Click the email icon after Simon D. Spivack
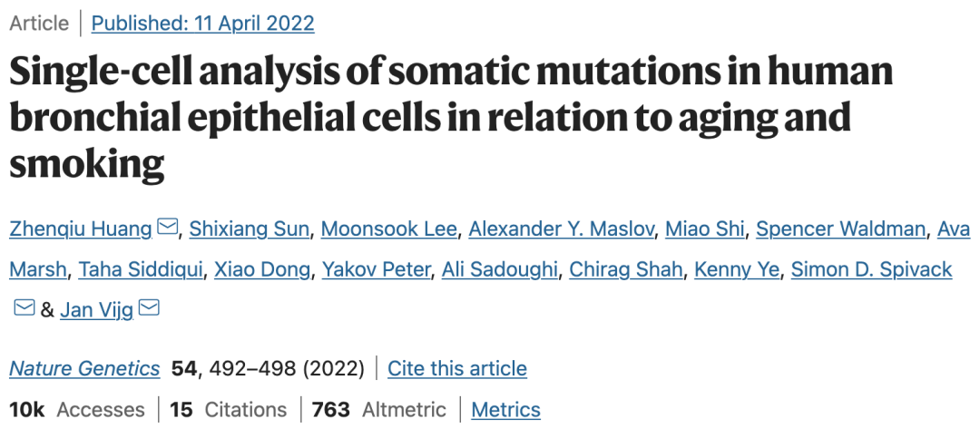Screen dimensions: 980x438 (24, 308)
